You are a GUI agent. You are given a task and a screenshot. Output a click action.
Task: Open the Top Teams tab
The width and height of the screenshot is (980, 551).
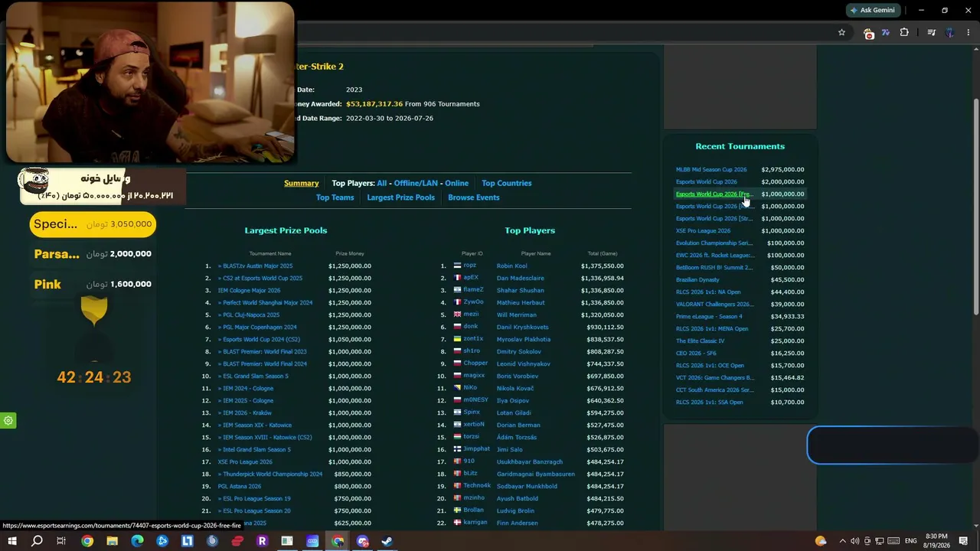click(335, 197)
